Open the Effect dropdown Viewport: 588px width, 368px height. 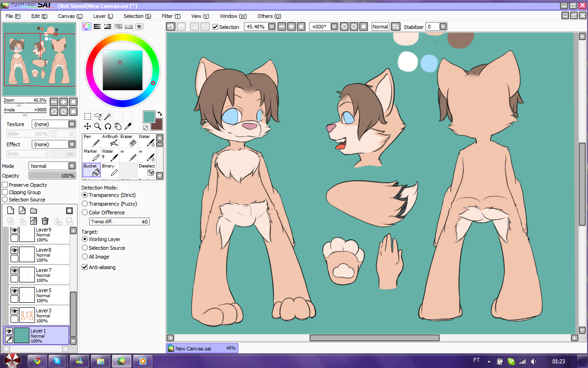[x=53, y=144]
